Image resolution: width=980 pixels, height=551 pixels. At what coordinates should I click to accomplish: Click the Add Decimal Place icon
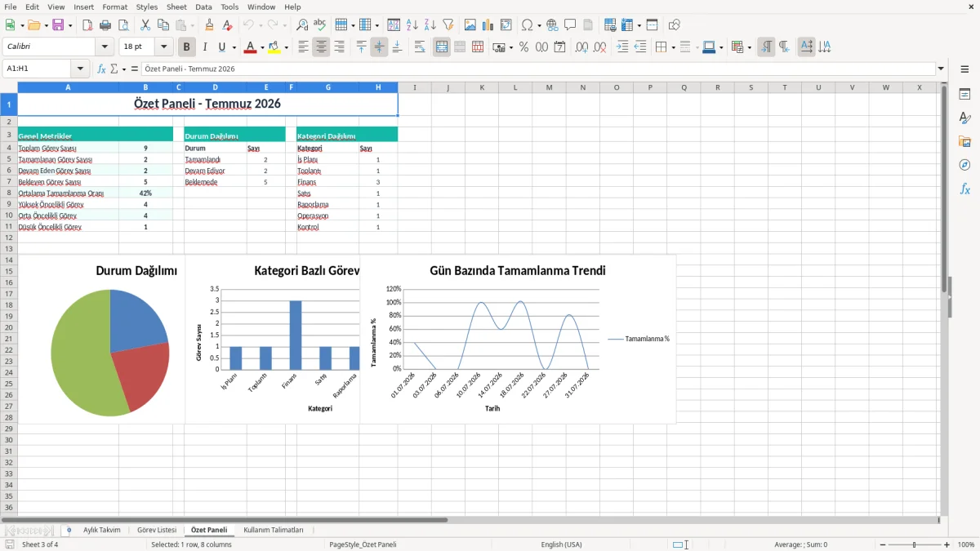pos(582,47)
